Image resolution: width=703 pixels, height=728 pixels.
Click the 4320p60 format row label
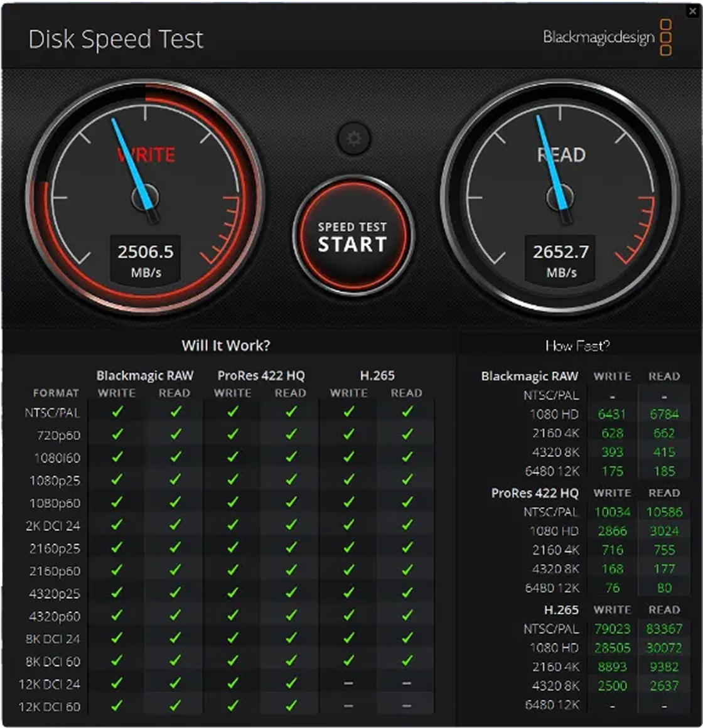point(55,616)
